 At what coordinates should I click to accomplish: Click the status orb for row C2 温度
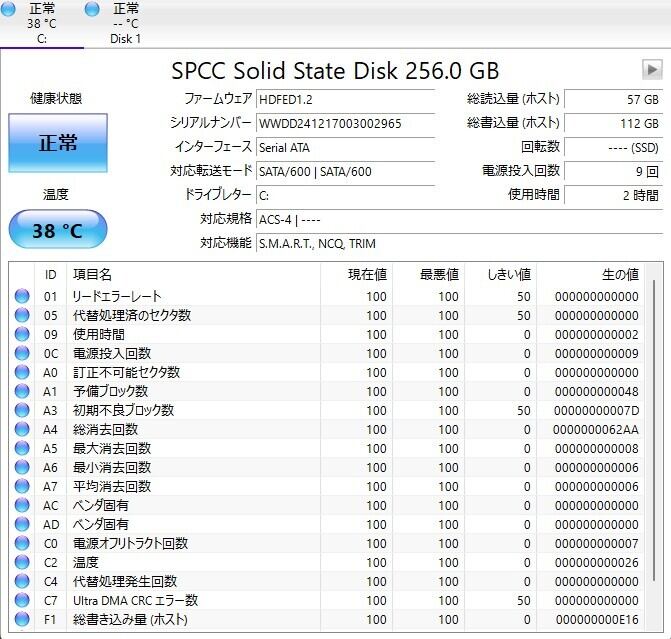pos(22,562)
